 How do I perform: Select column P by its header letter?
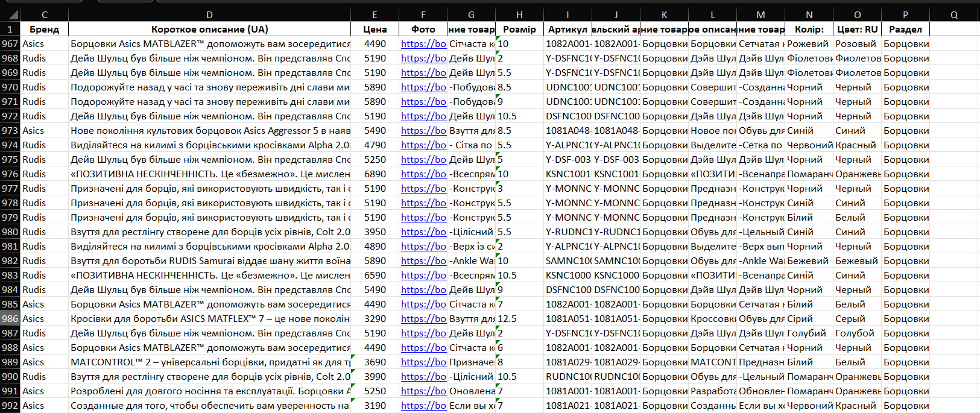point(906,15)
